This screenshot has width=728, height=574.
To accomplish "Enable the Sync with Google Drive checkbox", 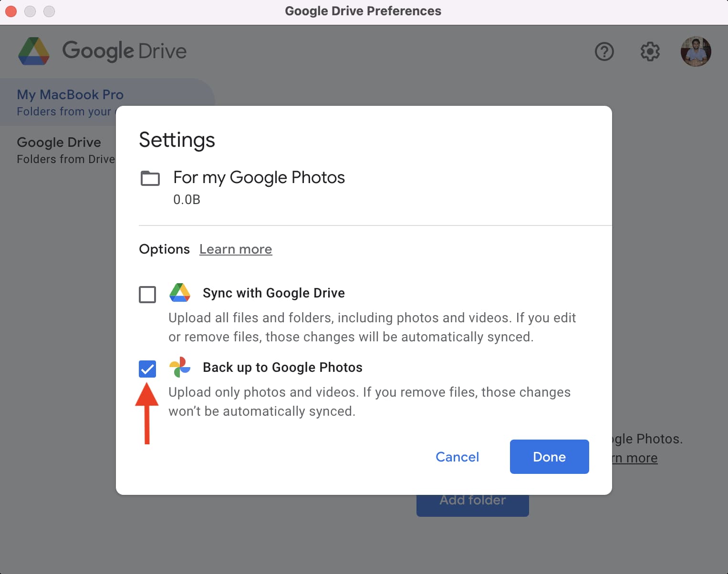I will coord(147,295).
